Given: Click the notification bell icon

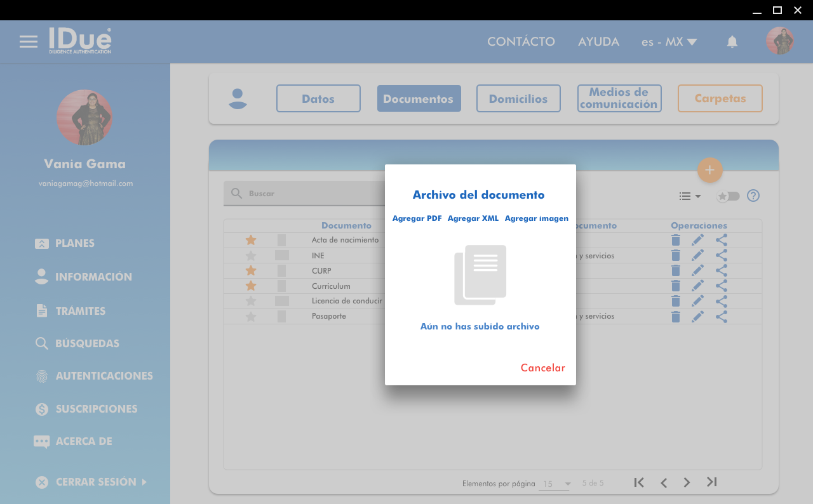Looking at the screenshot, I should click(732, 42).
